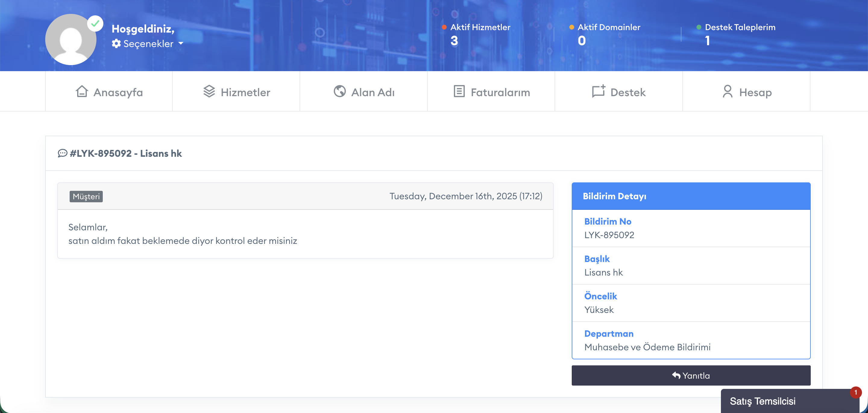Open the Satış Temsilcisi chat widget
Screen dimensions: 868x413
coord(790,401)
